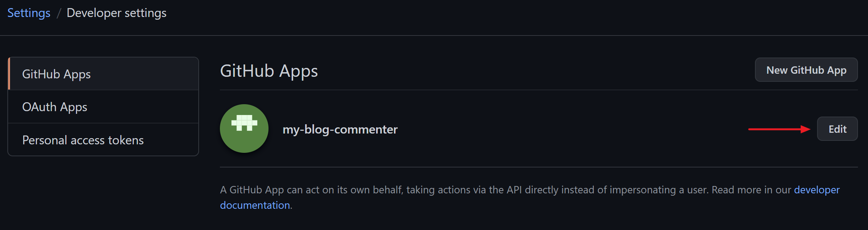Open Personal access tokens in the sidebar
868x230 pixels.
tap(103, 140)
